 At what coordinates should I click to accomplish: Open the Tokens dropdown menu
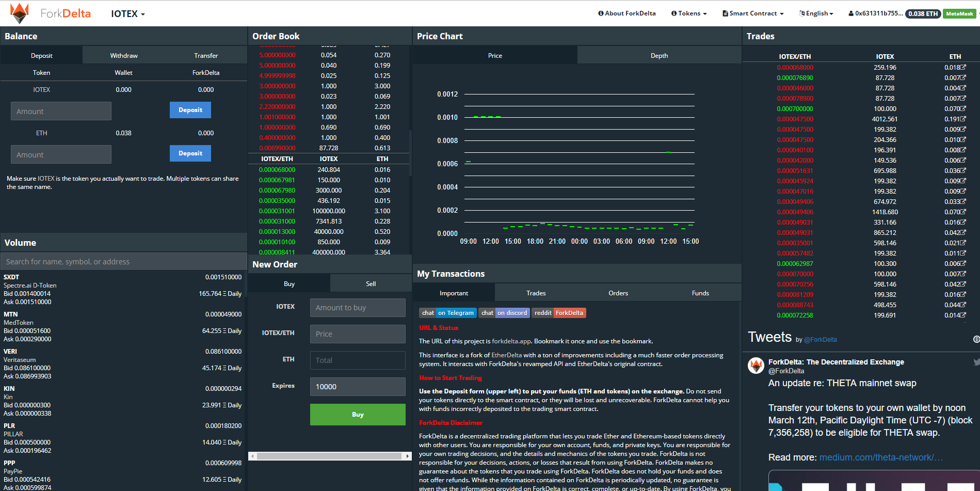(689, 13)
